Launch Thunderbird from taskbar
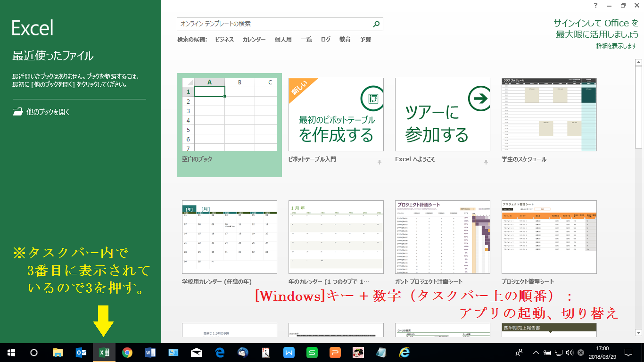644x362 pixels. [243, 353]
